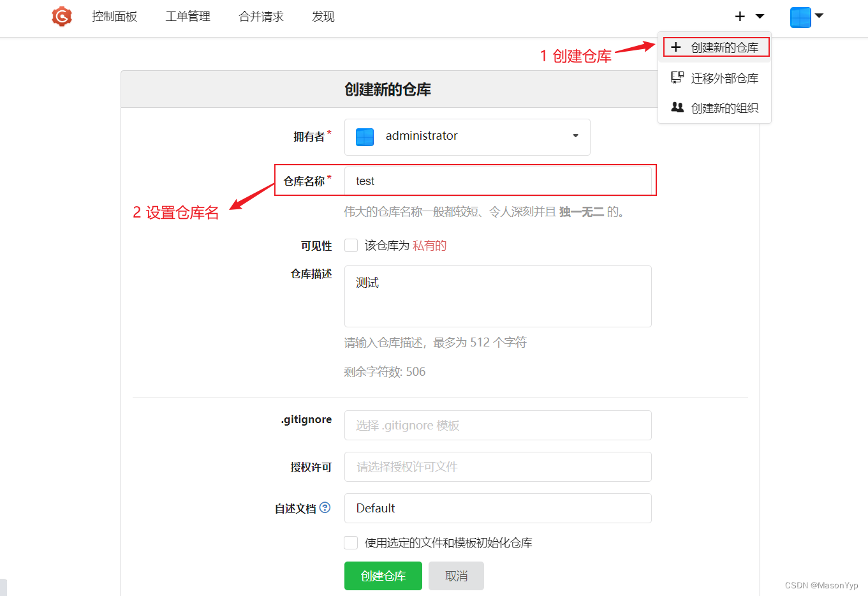Click the green 创建仓库 button
The width and height of the screenshot is (868, 596).
[383, 576]
